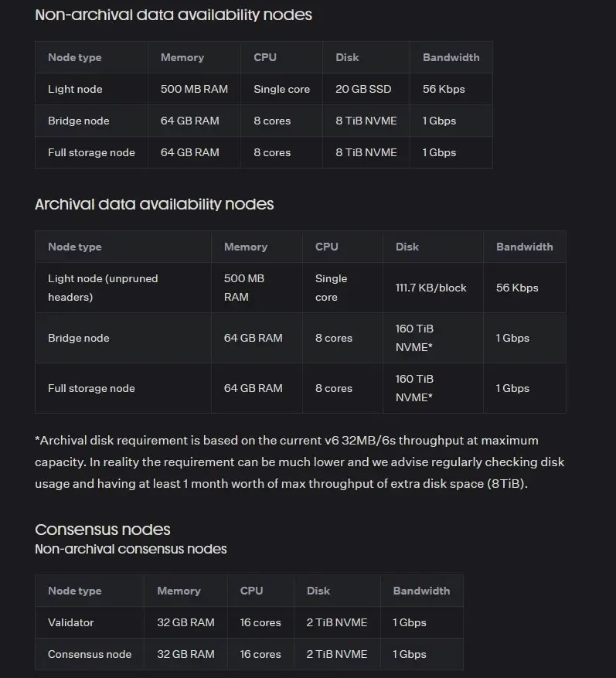Click the "Light node (unpruned headers)" cell
The height and width of the screenshot is (678, 616).
tap(103, 288)
